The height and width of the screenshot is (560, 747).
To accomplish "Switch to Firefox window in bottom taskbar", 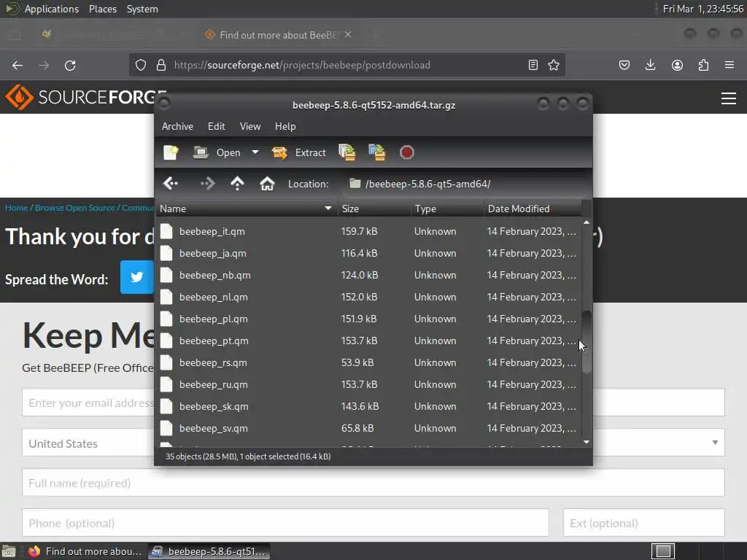I will point(85,551).
